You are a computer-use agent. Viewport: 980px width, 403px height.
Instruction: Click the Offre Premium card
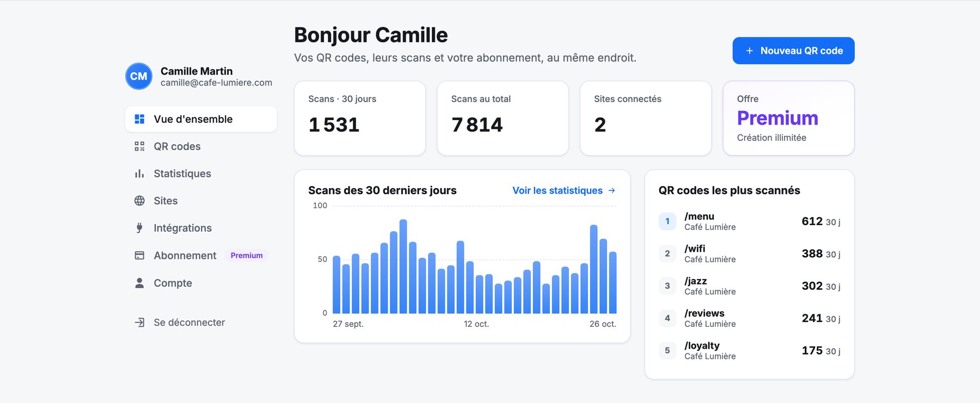click(788, 118)
